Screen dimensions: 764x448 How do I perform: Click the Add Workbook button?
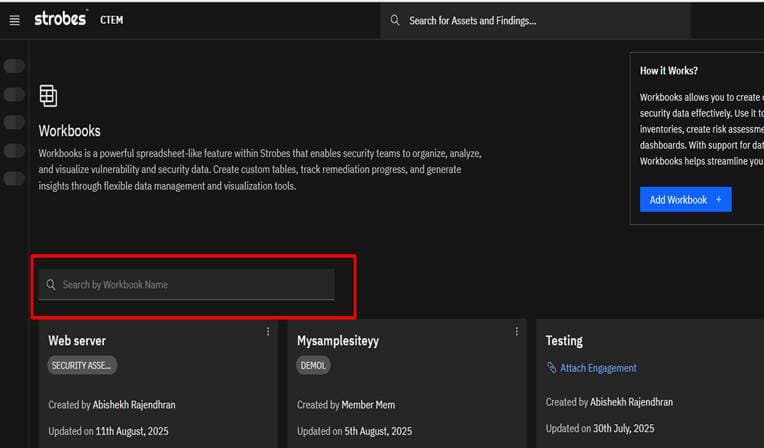click(686, 199)
